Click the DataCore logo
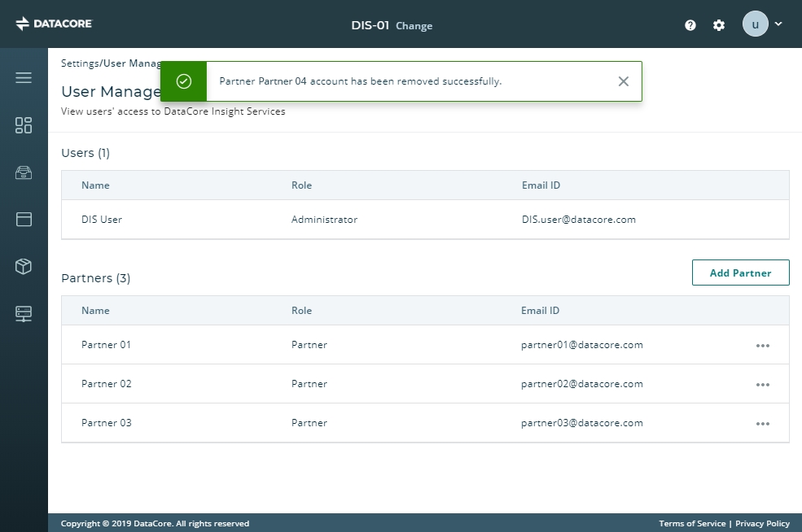Image resolution: width=802 pixels, height=532 pixels. (x=54, y=24)
